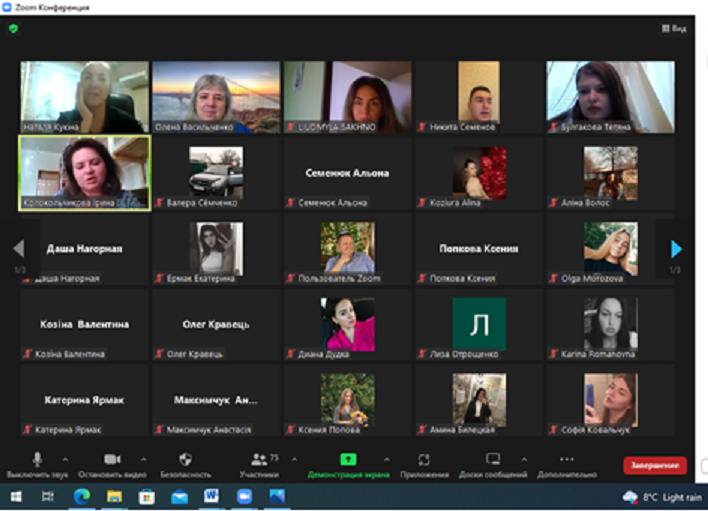Expand the video options arrow beside camera
This screenshot has height=511, width=708.
[x=142, y=459]
